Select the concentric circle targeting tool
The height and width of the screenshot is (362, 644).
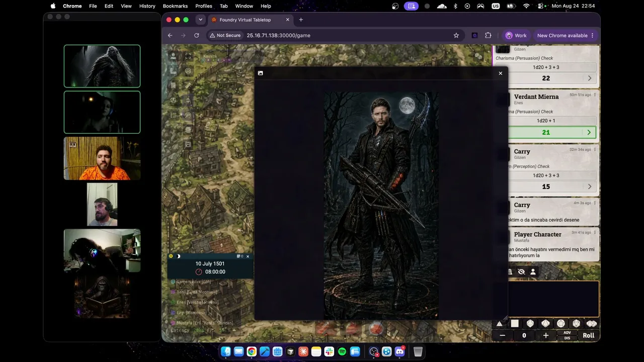click(188, 71)
